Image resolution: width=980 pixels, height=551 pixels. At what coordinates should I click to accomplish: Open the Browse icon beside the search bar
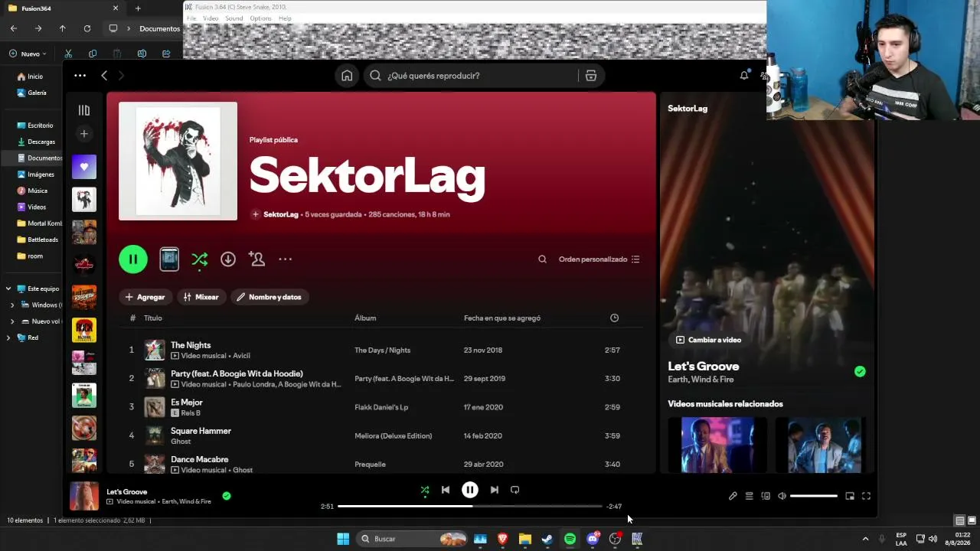click(591, 76)
